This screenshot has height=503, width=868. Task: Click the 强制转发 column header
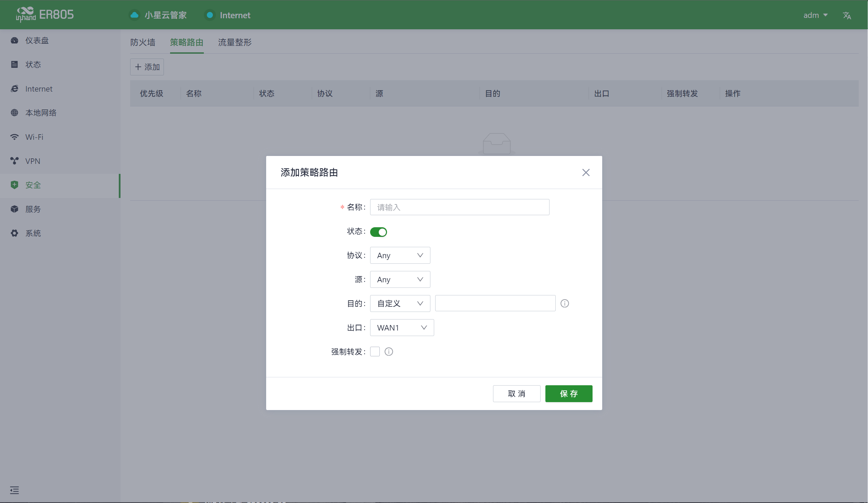[682, 93]
